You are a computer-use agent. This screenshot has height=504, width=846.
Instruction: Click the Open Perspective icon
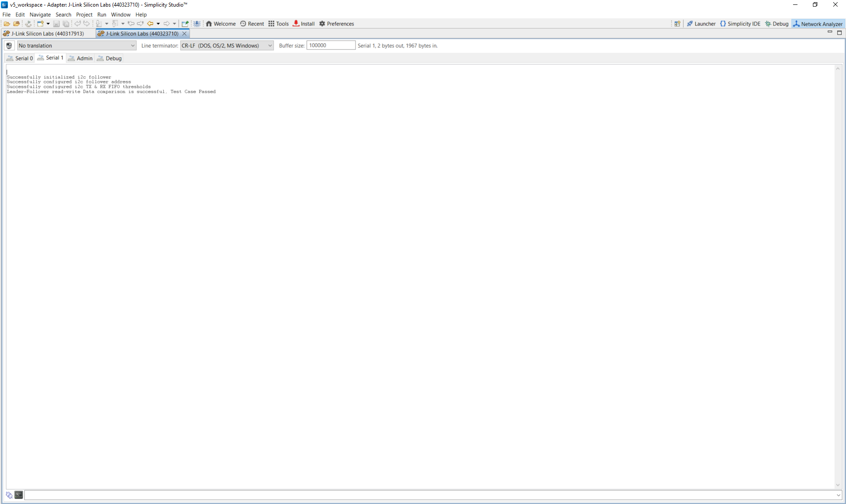coord(677,24)
